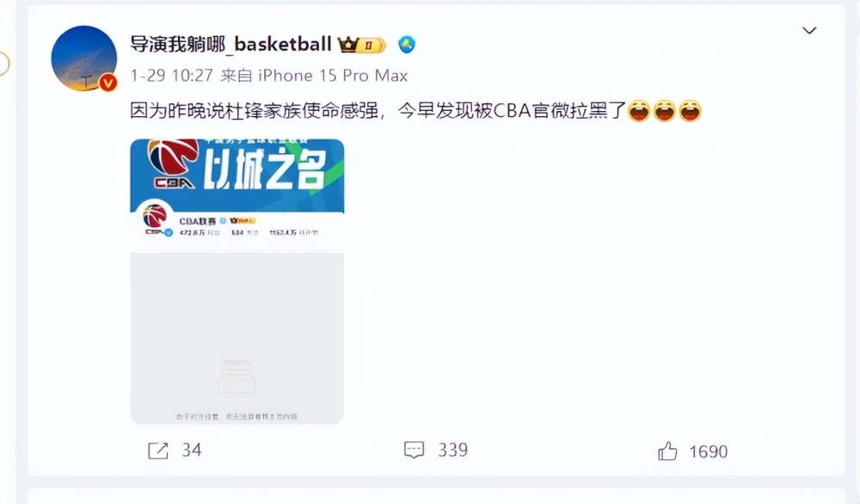This screenshot has width=860, height=504.
Task: Open the attached CBA blocked-page screenshot
Action: (237, 281)
